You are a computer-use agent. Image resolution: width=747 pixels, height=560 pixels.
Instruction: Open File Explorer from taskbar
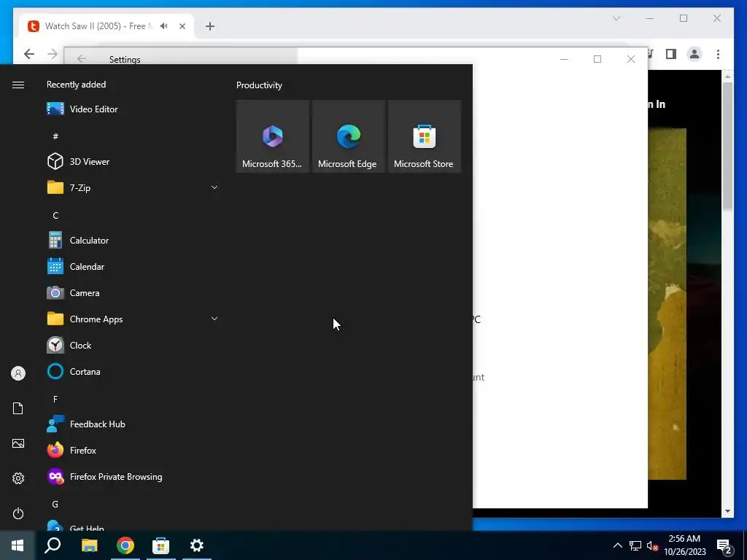click(x=89, y=545)
